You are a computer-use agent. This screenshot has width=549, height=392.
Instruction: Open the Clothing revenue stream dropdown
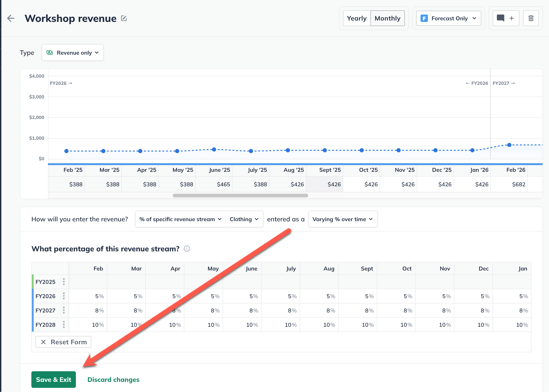click(x=244, y=219)
